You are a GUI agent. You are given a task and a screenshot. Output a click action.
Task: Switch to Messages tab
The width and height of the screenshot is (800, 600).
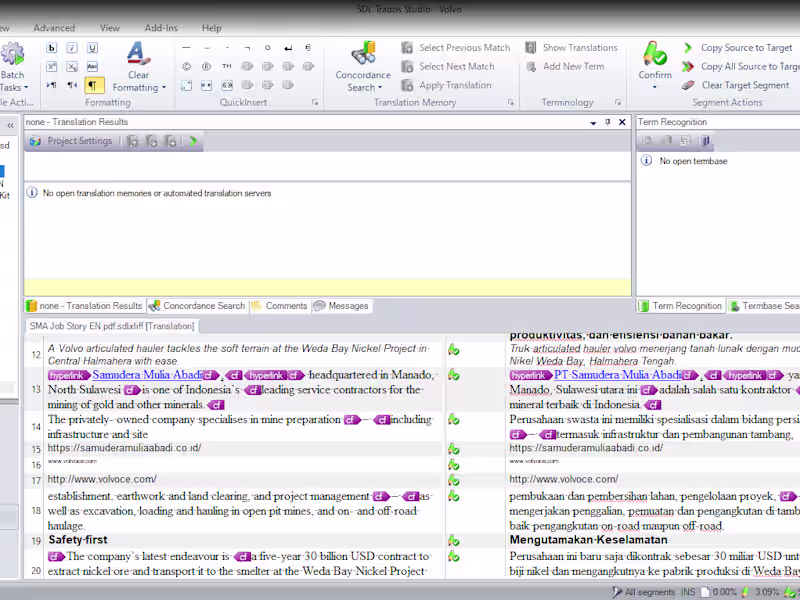tap(341, 306)
